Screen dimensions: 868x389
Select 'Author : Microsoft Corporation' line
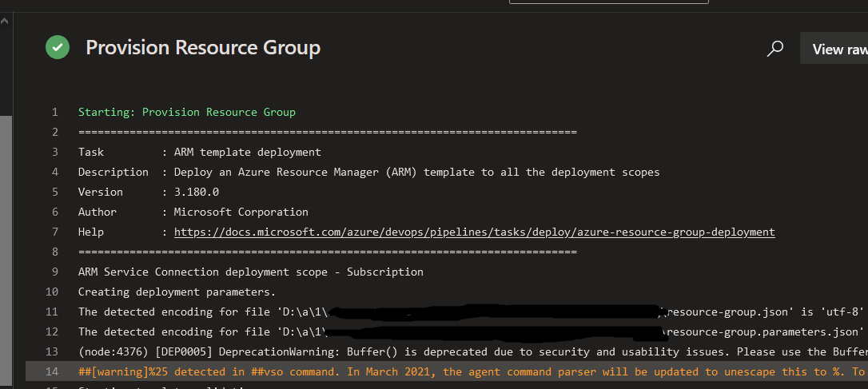193,212
